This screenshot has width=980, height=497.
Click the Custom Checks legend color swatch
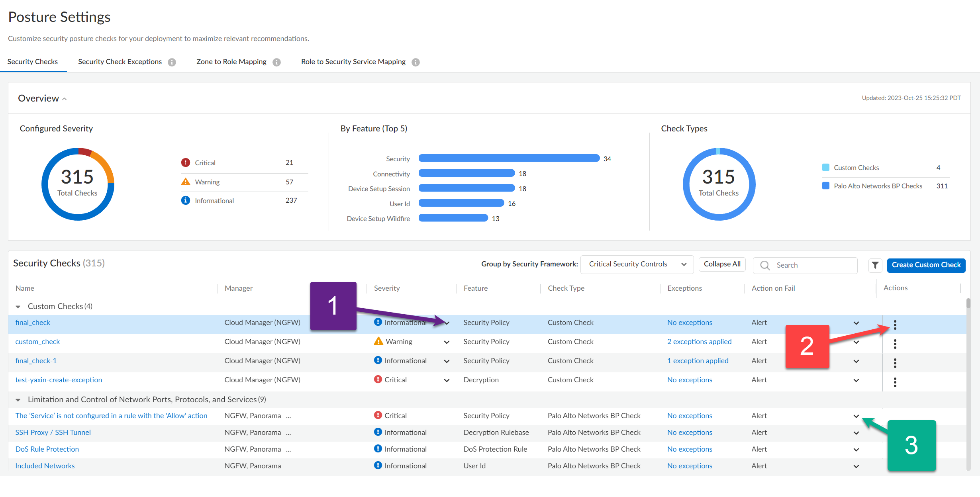[x=826, y=168]
